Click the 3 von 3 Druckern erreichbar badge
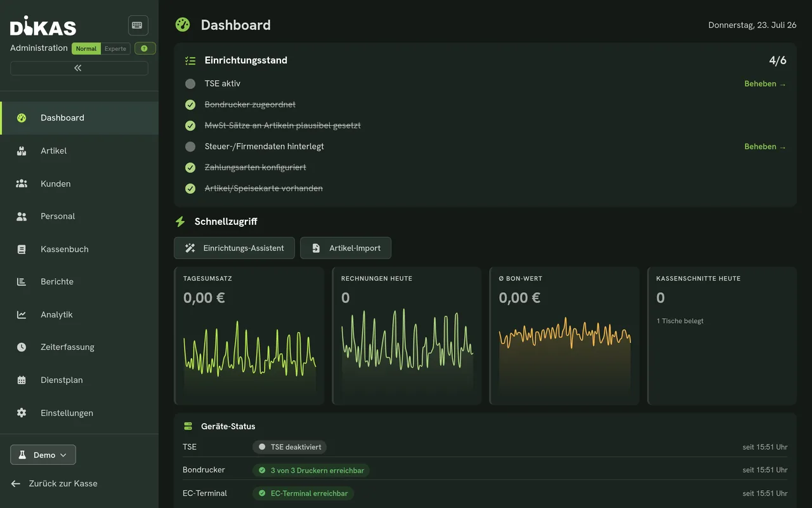The width and height of the screenshot is (812, 508). pos(311,471)
